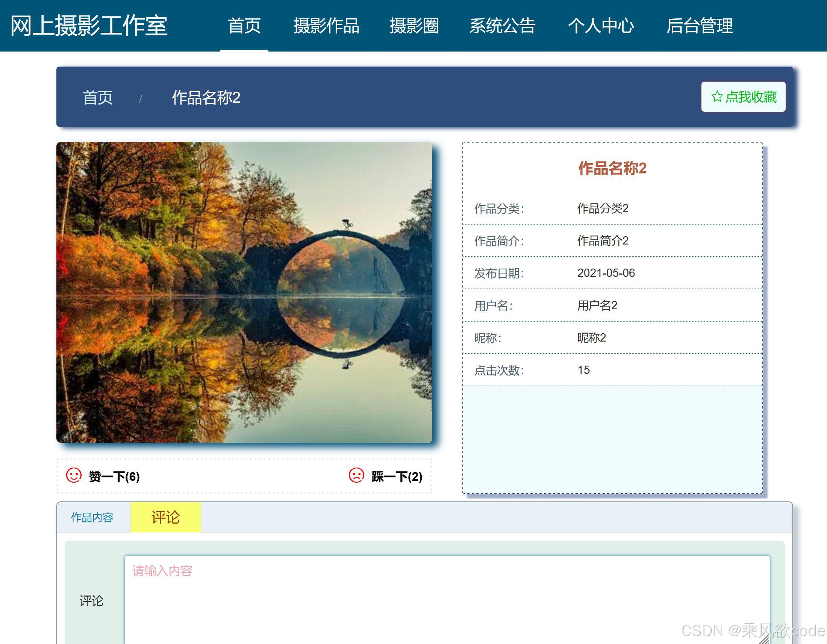Click the site title 网上摄影工作室

click(89, 26)
